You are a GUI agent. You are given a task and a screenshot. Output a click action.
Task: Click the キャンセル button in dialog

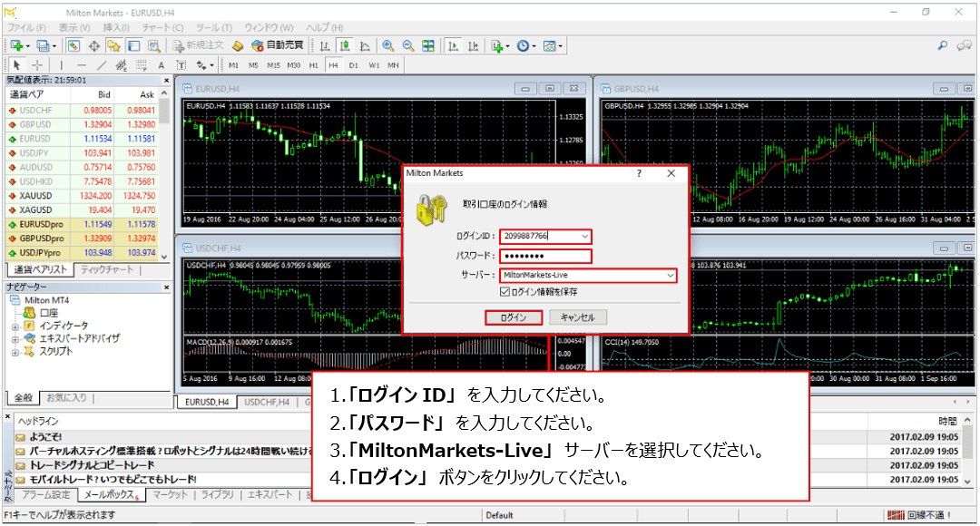[x=577, y=317]
